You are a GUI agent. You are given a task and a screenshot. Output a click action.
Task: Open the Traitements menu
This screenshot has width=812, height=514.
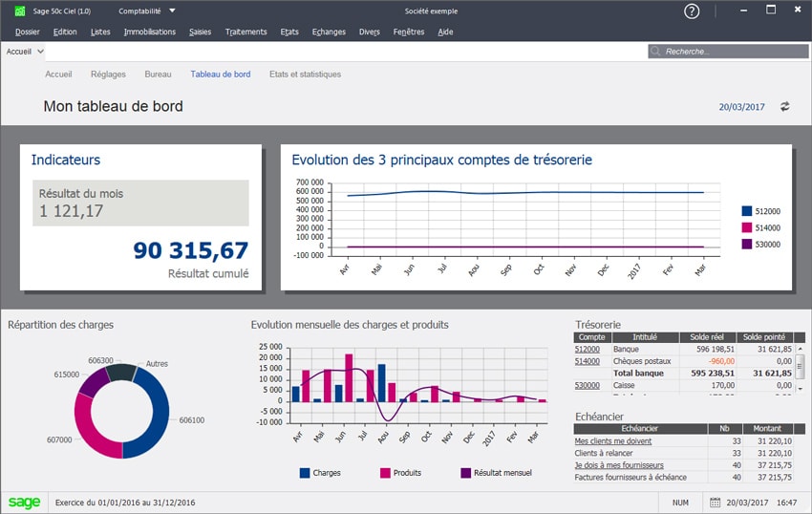click(x=246, y=32)
